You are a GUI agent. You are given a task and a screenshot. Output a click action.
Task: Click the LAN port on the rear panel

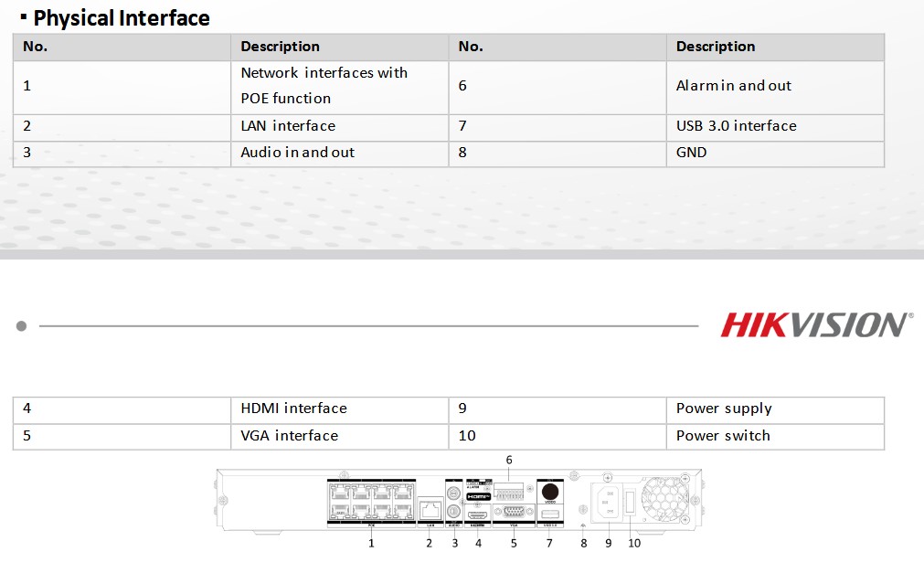pos(430,510)
